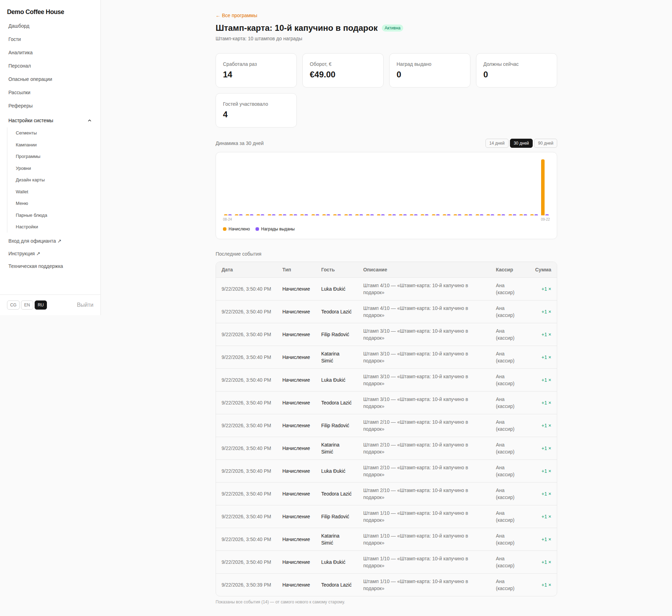
Task: Click the Оборот value €49.00
Action: pyautogui.click(x=322, y=75)
